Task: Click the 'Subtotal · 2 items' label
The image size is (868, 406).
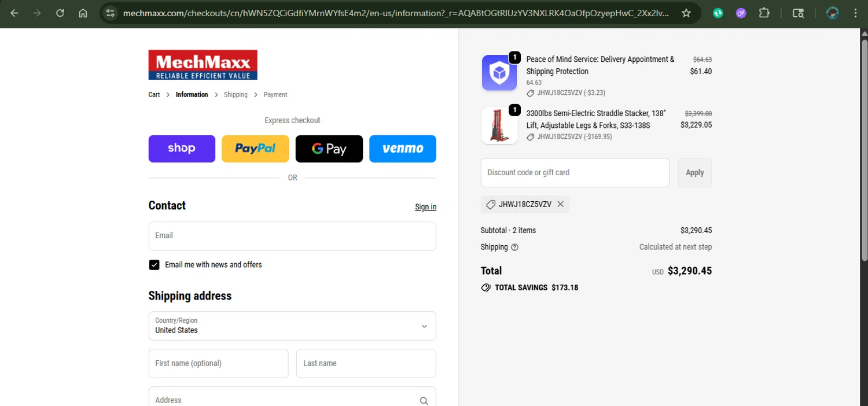Action: [508, 230]
